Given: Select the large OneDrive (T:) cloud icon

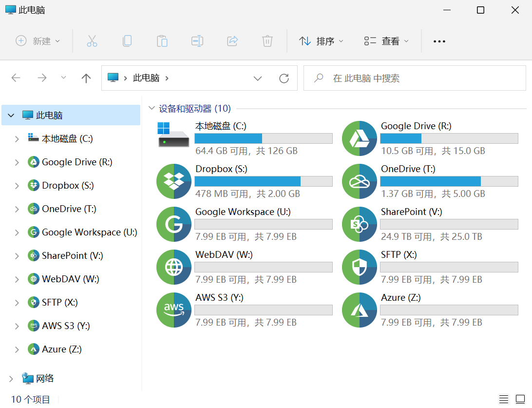Looking at the screenshot, I should [x=360, y=181].
